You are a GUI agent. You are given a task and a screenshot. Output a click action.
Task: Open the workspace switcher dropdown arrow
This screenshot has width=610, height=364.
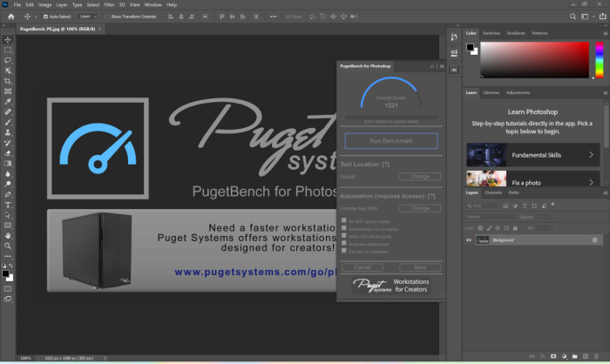[x=593, y=17]
